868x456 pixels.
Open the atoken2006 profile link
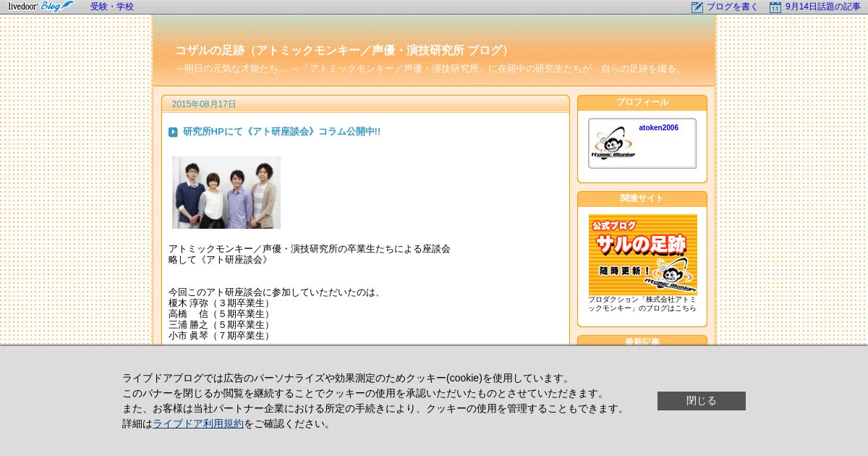point(658,128)
